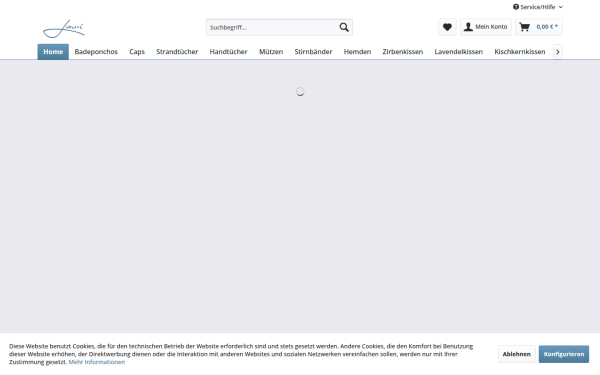Image resolution: width=600 pixels, height=375 pixels.
Task: Open the Hemden category
Action: coord(357,52)
